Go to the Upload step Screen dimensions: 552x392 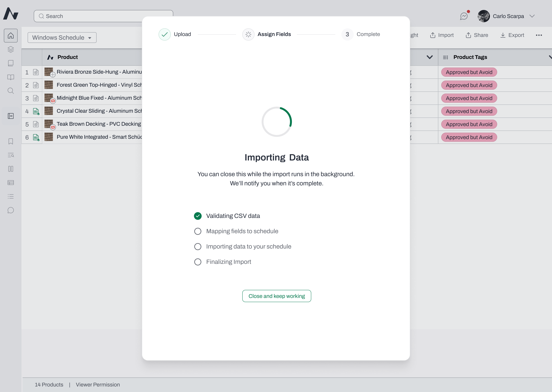pos(175,34)
